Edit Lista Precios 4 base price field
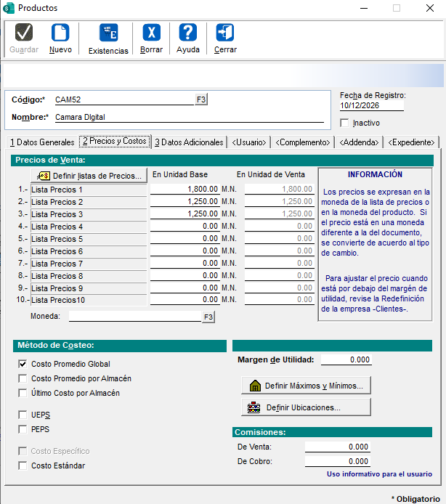The height and width of the screenshot is (504, 446). (185, 227)
